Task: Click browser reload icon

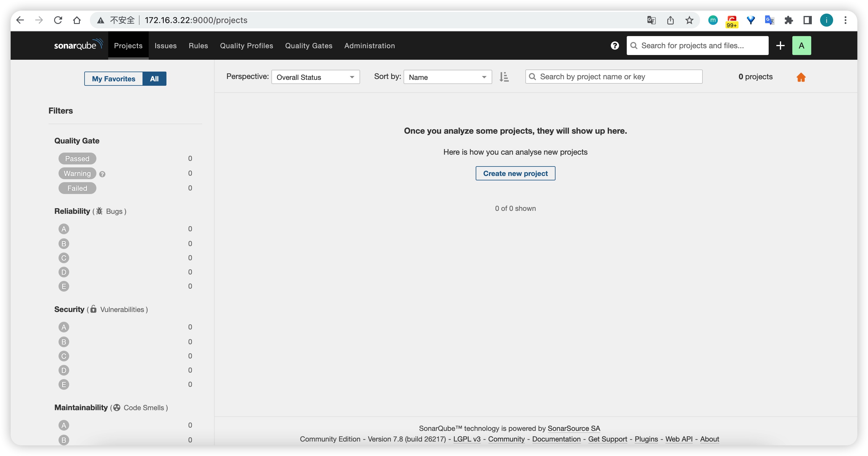Action: click(58, 20)
